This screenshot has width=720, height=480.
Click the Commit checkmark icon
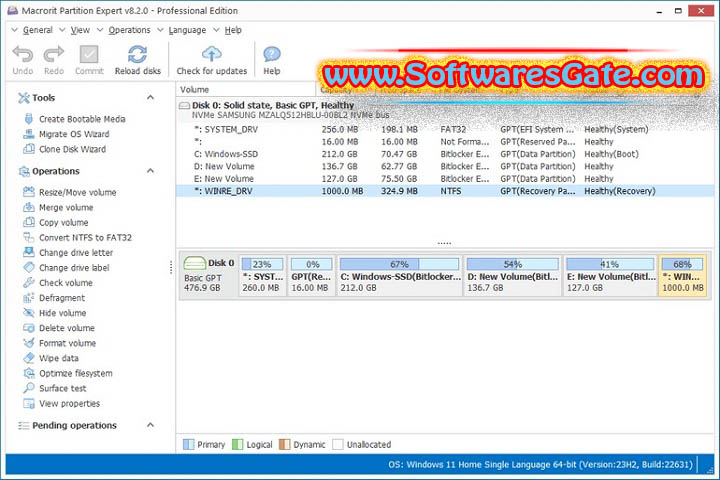(89, 55)
